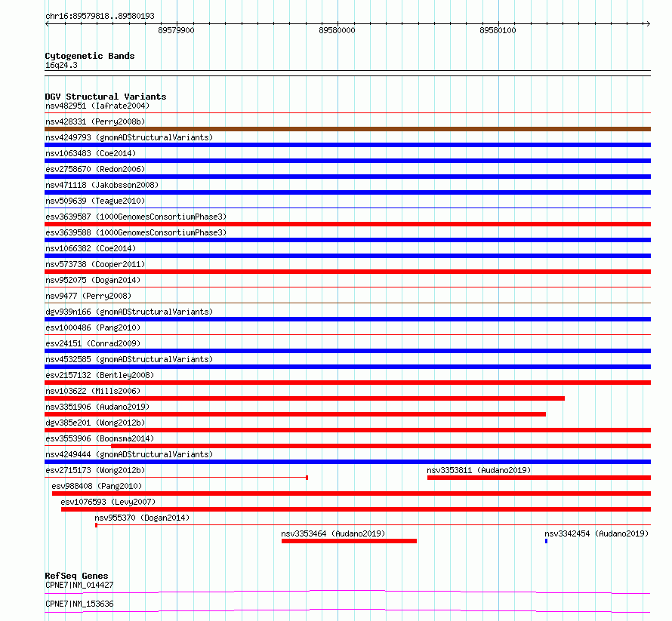672x621 pixels.
Task: Click the Cytogenetic Bands track title
Action: (90, 56)
